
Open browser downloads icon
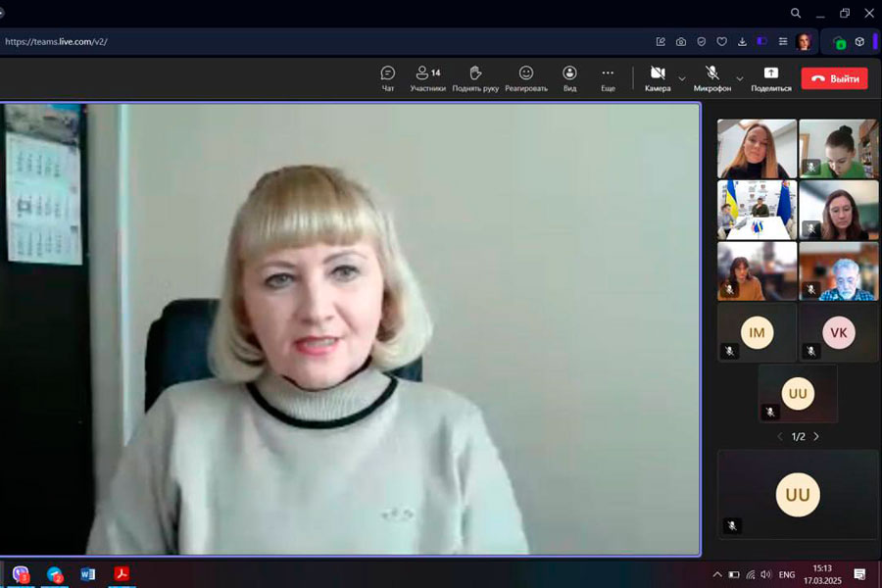742,42
